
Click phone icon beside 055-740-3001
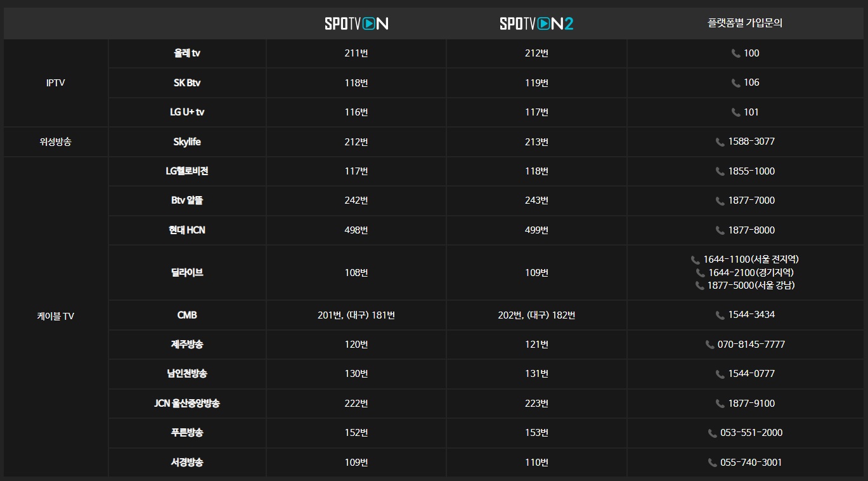pyautogui.click(x=713, y=463)
